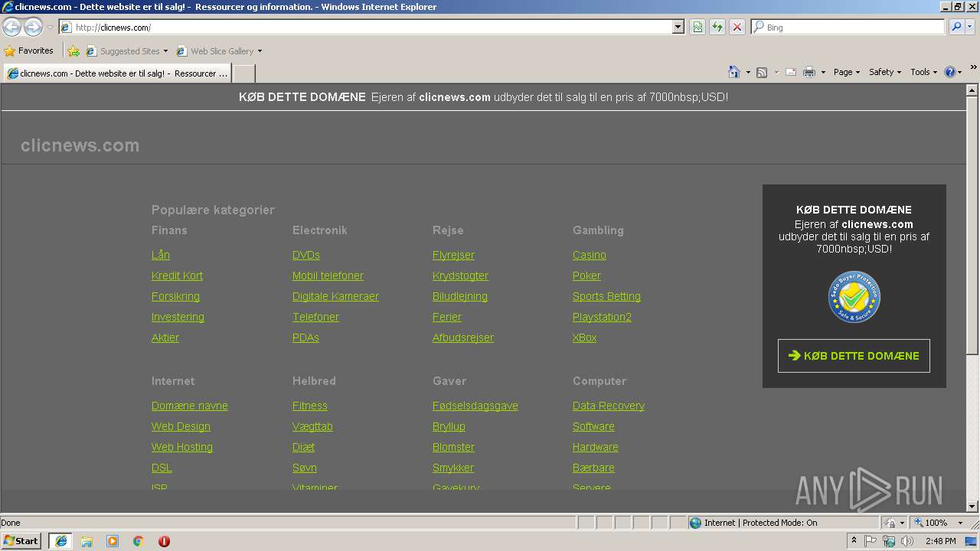The image size is (980, 551).
Task: Open the Tools menu dropdown
Action: (x=923, y=72)
